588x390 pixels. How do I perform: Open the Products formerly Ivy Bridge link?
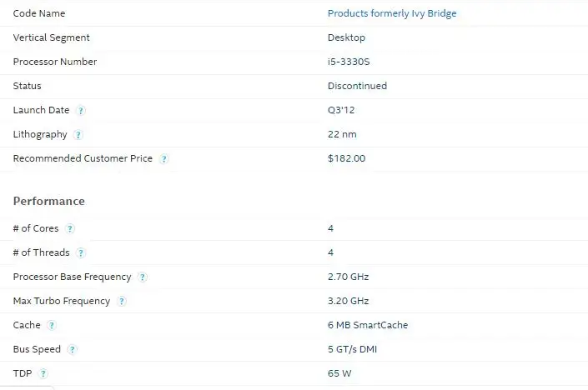[x=392, y=13]
